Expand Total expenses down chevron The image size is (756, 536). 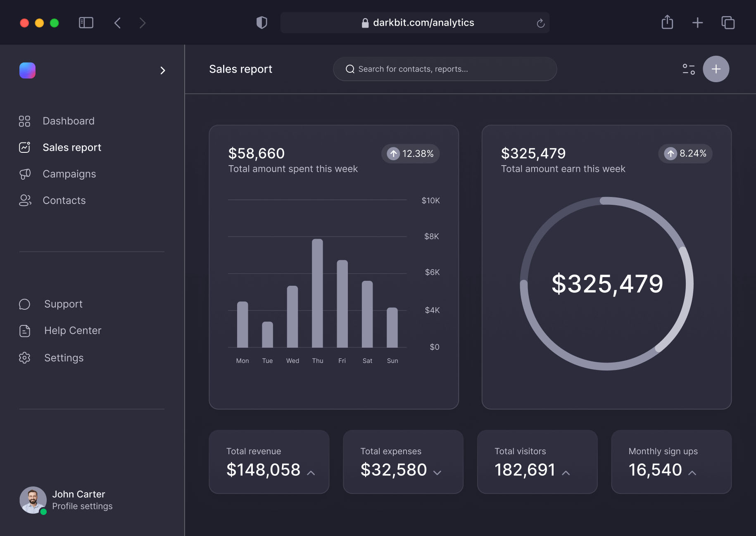pyautogui.click(x=437, y=473)
